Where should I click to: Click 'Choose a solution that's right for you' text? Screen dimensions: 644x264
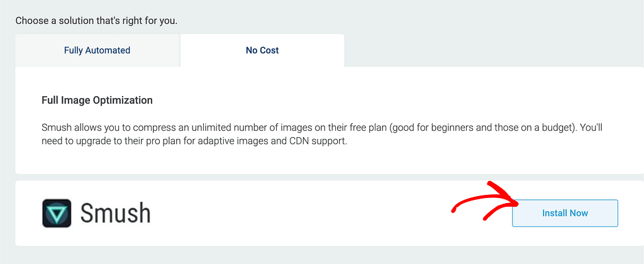96,21
